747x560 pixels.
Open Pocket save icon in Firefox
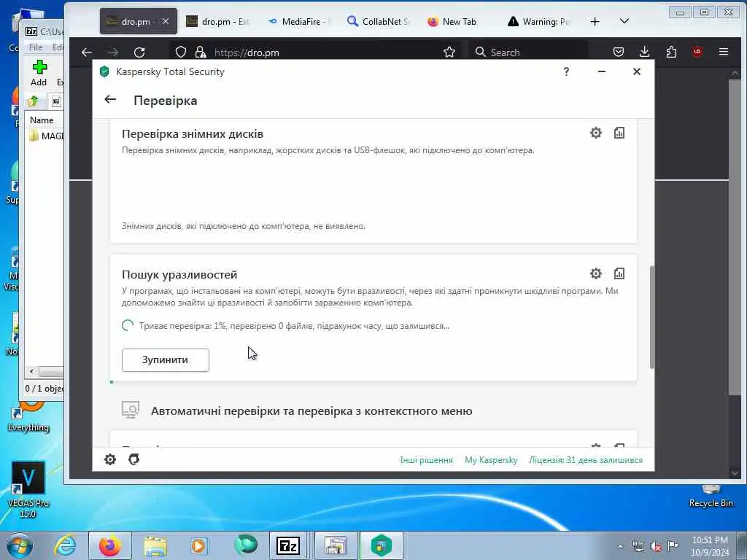point(619,52)
